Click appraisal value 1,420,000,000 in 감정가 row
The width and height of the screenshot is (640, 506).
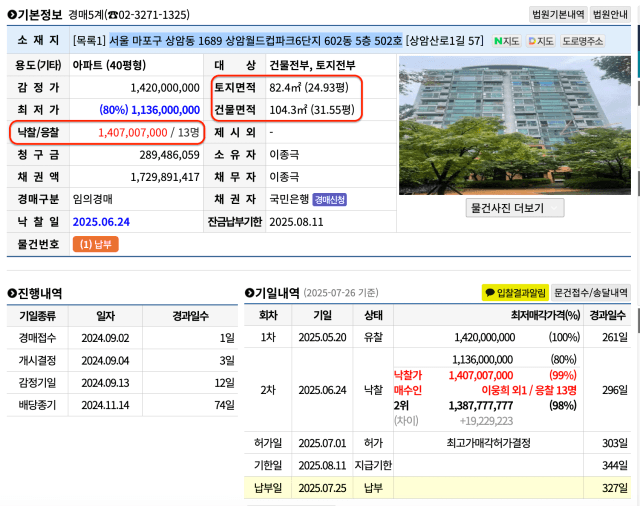coord(165,88)
